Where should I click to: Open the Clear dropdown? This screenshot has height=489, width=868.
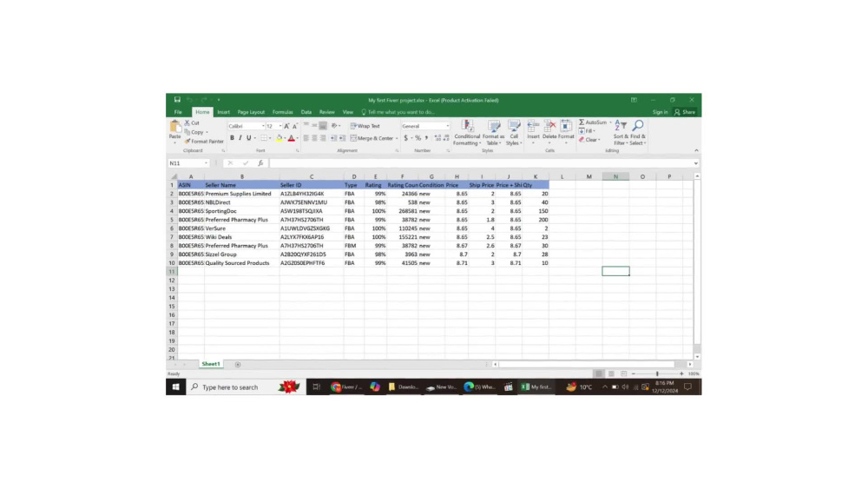coord(590,140)
